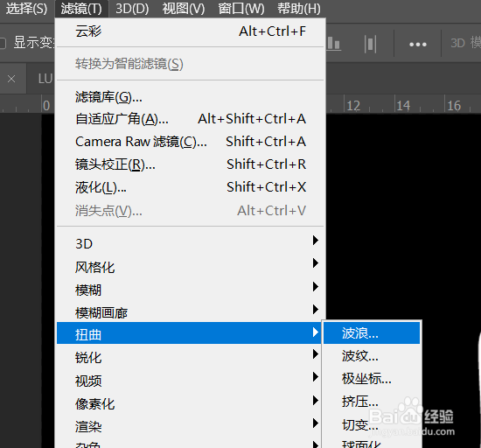Expand the 3D filter submenu

(x=190, y=243)
